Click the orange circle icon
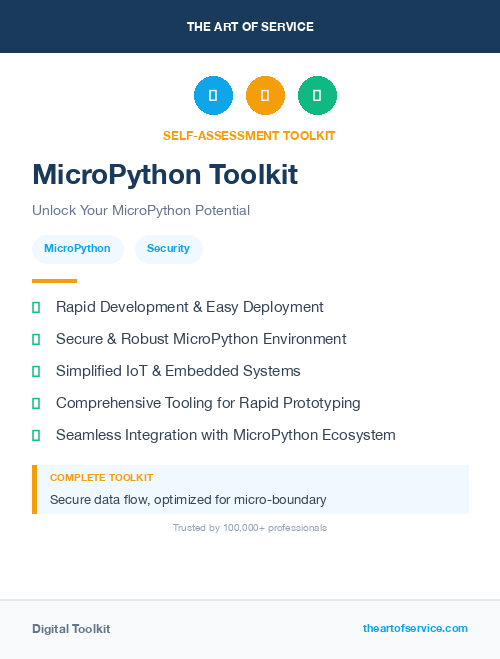 click(265, 95)
